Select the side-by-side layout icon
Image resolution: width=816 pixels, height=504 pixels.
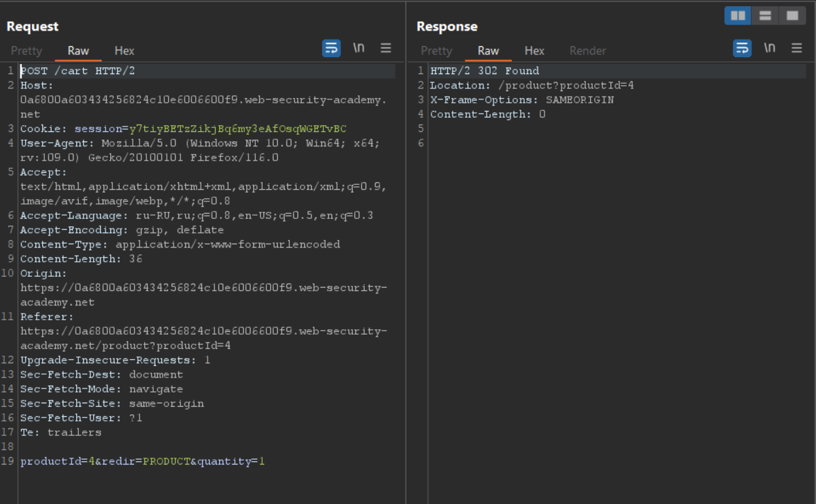pos(738,16)
